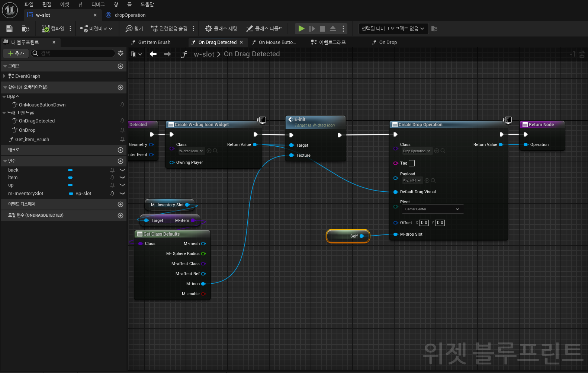Save the current blueprint asset
Viewport: 588px width, 373px height.
[x=9, y=29]
